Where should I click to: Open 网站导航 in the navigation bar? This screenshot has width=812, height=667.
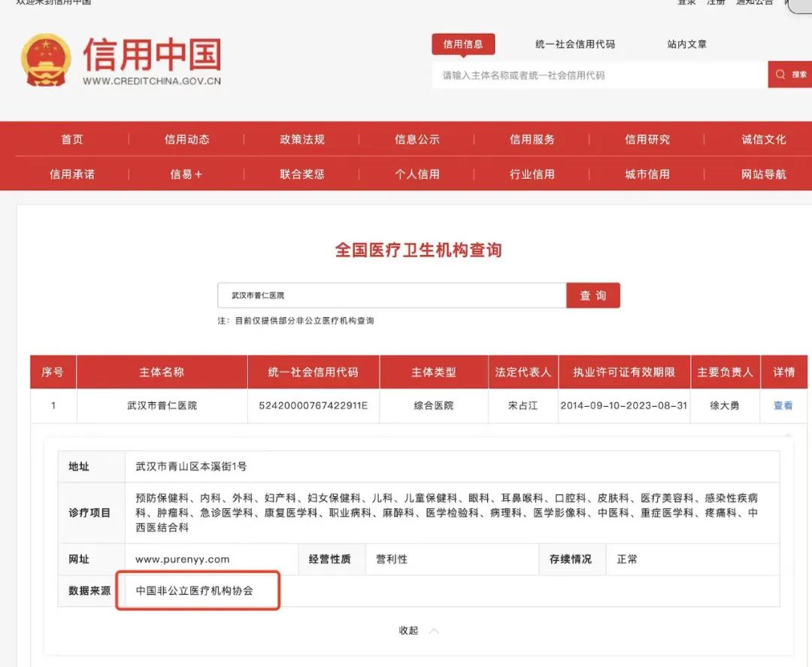(763, 174)
